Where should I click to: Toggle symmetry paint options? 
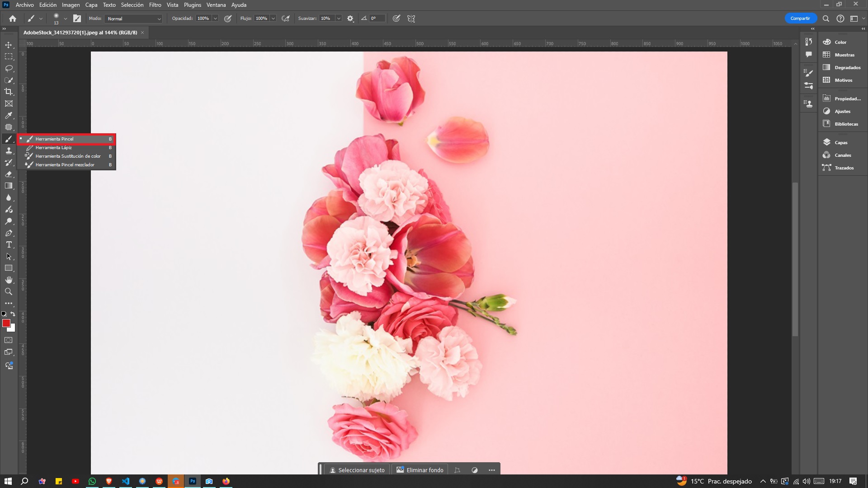click(411, 19)
